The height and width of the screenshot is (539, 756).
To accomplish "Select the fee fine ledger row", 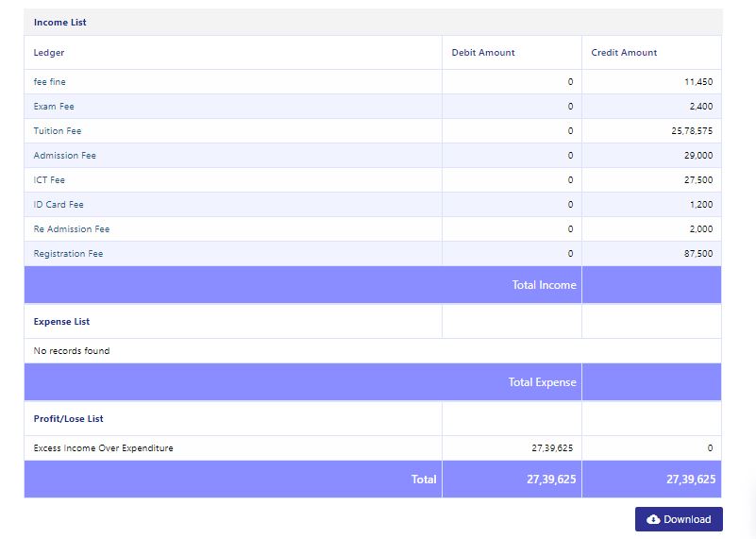I will [373, 82].
